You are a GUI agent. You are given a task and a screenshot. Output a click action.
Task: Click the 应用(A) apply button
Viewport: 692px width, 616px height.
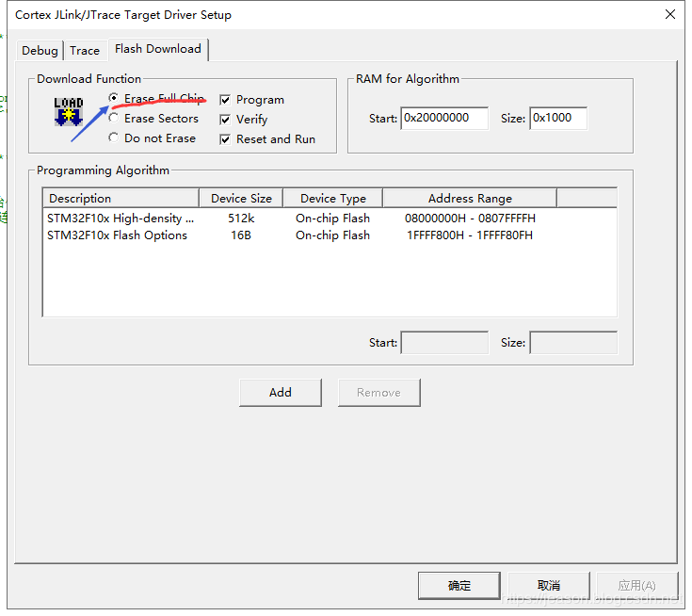pyautogui.click(x=636, y=586)
